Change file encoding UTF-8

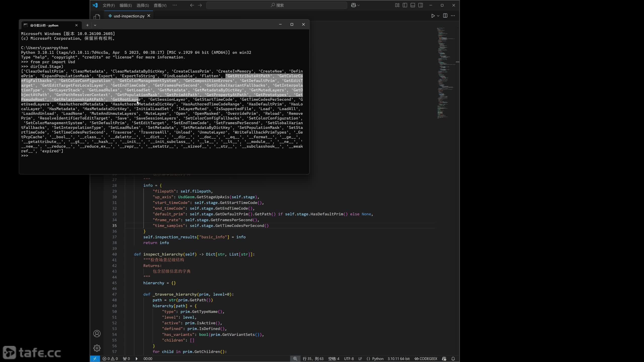(x=349, y=359)
